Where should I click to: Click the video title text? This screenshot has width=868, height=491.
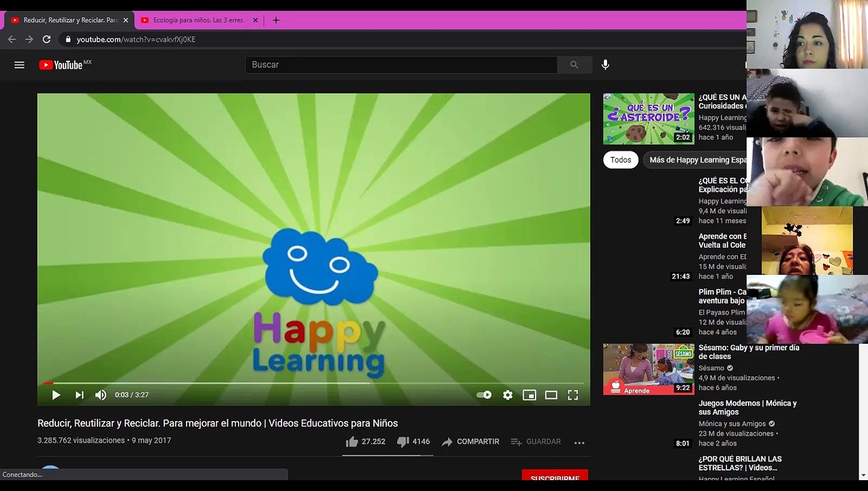click(217, 423)
